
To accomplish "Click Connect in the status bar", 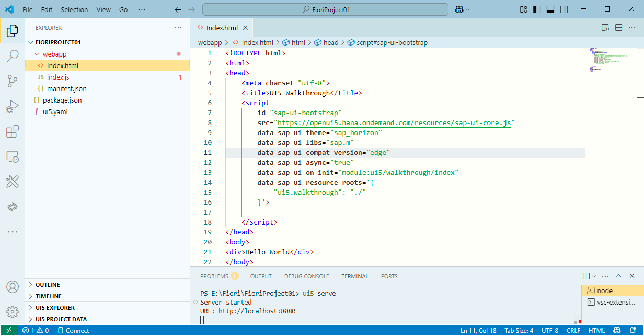I will 73,330.
